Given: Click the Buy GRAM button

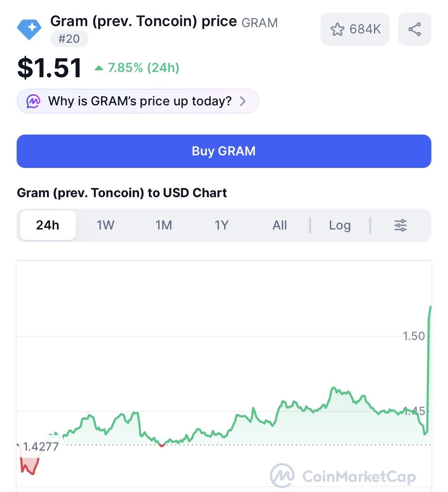Looking at the screenshot, I should pyautogui.click(x=224, y=151).
